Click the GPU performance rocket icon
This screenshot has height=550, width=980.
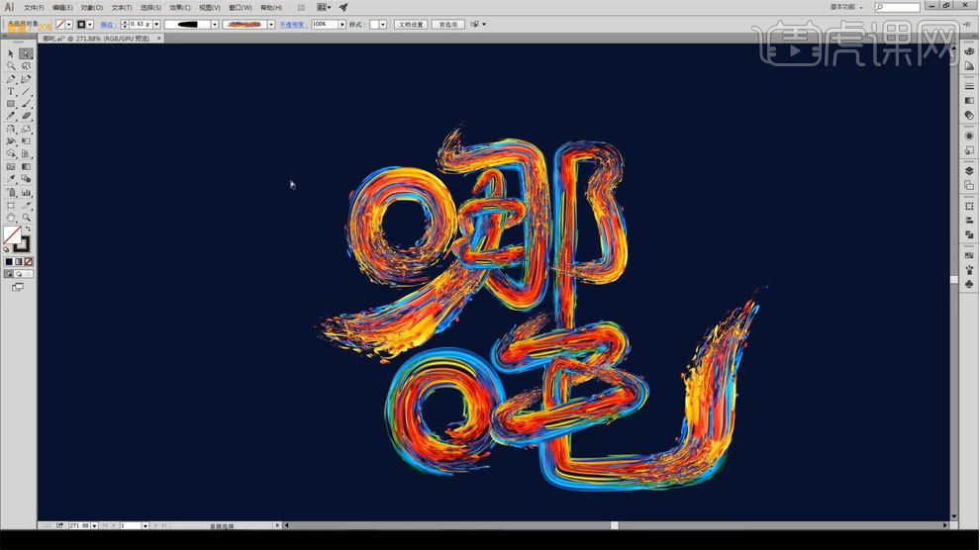pyautogui.click(x=343, y=8)
